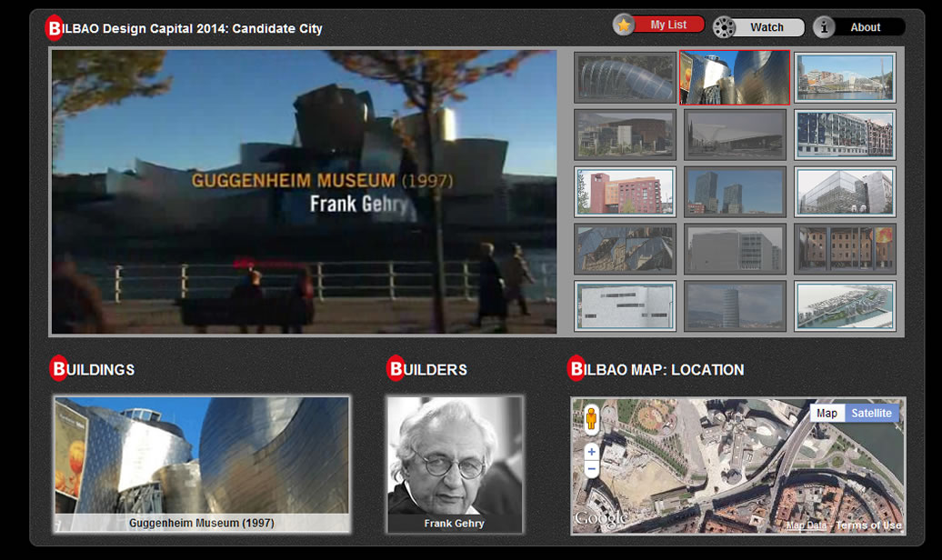Select the grey concrete block building thumbnail
This screenshot has width=942, height=560.
pos(735,249)
